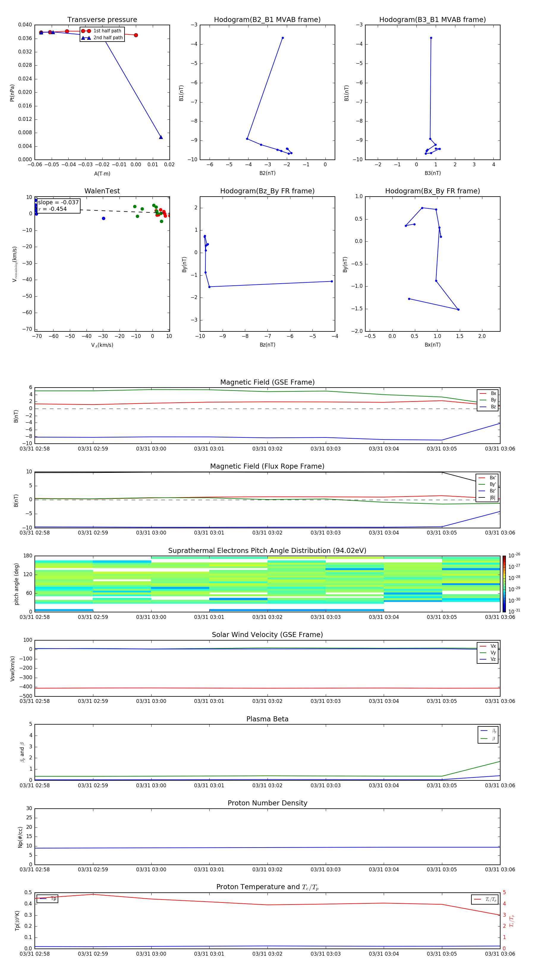Click the Te/Tp legend box in temperature panel

point(485,899)
